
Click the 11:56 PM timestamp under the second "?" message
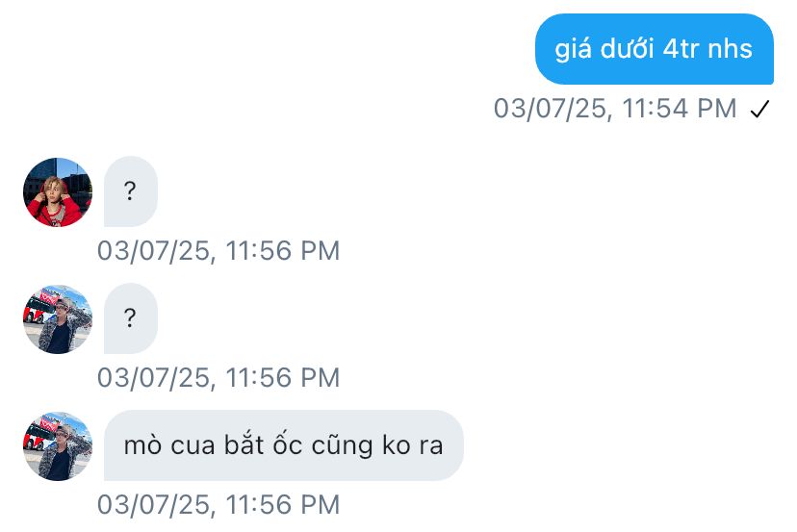(x=219, y=378)
